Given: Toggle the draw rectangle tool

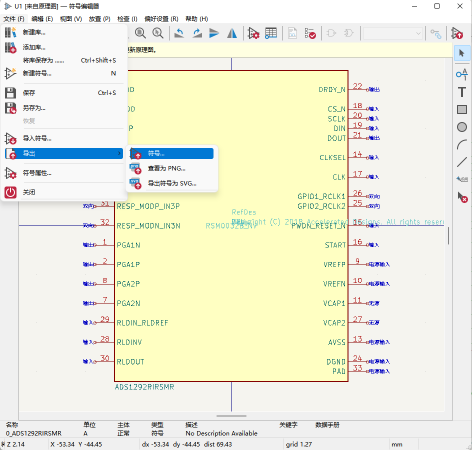Looking at the screenshot, I should tap(462, 110).
